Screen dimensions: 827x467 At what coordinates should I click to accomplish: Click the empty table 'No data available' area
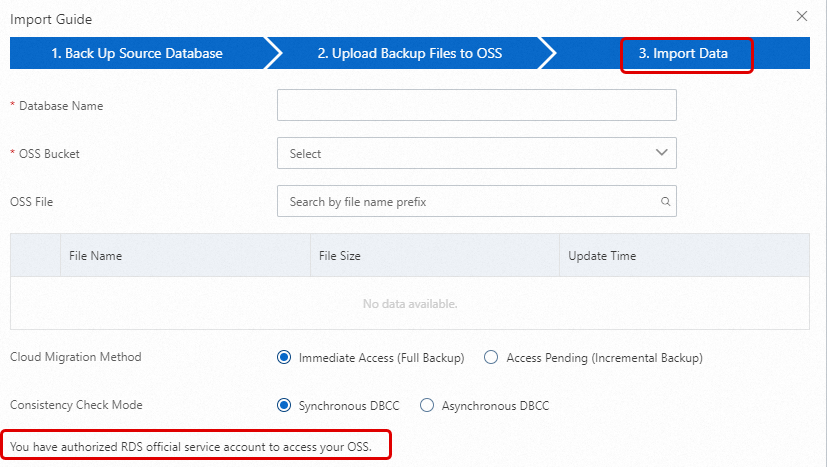[410, 304]
